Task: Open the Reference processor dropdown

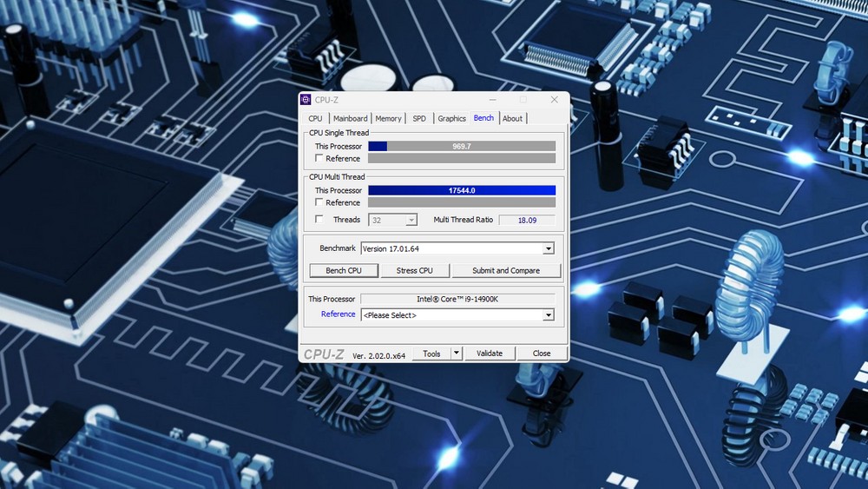Action: tap(457, 315)
